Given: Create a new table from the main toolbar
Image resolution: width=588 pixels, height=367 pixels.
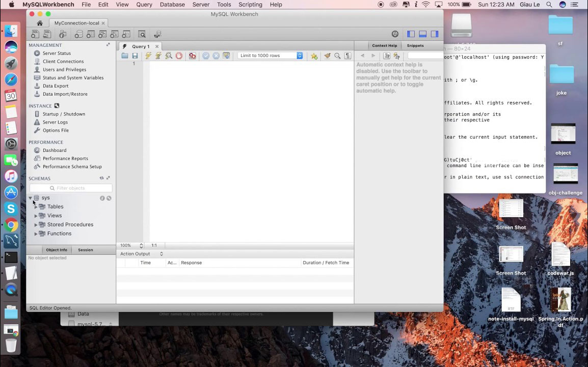Looking at the screenshot, I should coord(90,34).
